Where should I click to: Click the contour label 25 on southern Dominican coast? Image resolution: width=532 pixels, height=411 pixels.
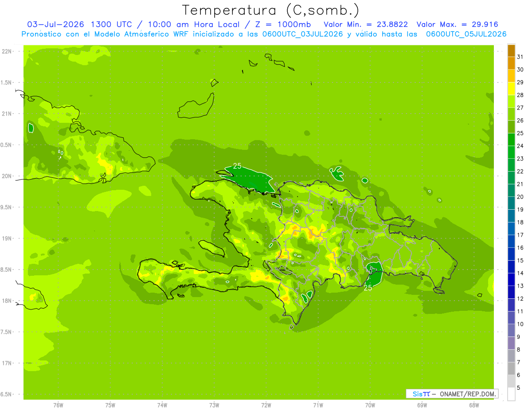[x=368, y=288]
